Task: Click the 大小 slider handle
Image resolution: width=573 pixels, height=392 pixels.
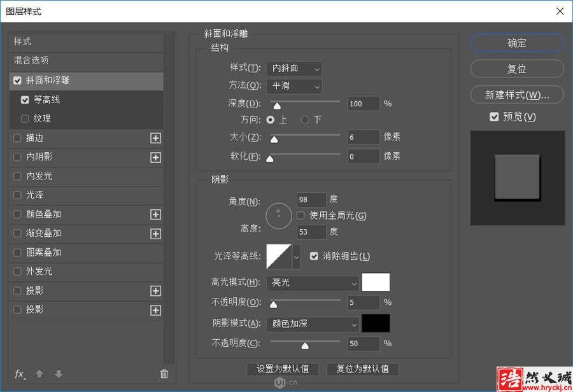Action: click(274, 139)
